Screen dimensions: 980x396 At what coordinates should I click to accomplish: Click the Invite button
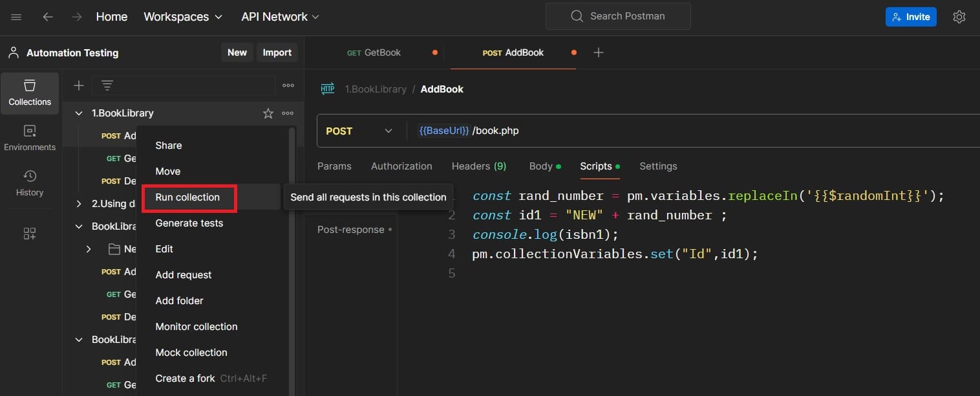[911, 17]
